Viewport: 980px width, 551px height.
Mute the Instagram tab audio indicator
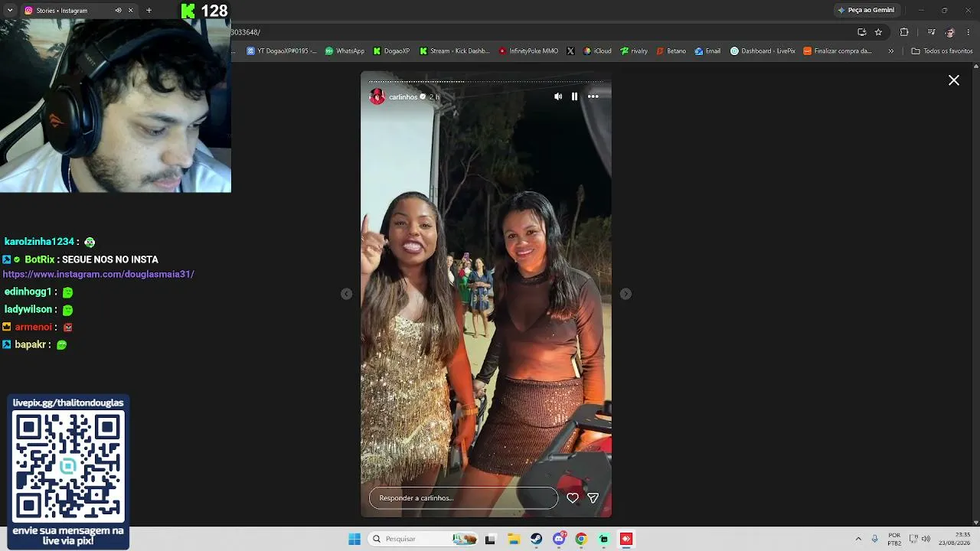click(x=118, y=11)
